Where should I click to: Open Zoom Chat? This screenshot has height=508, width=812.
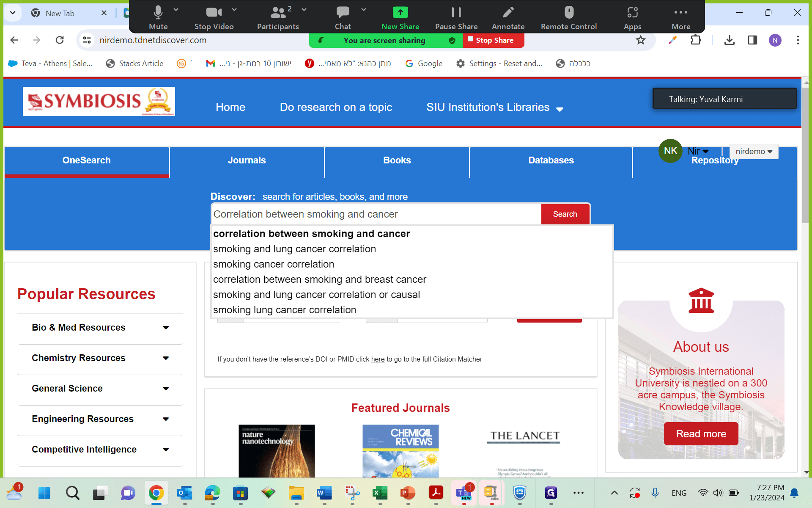click(343, 17)
